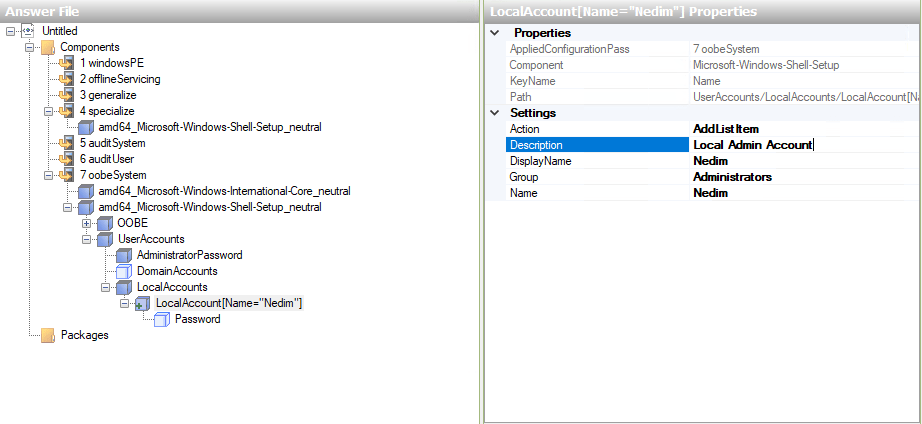Click the Components folder icon
The width and height of the screenshot is (922, 424).
pos(48,47)
